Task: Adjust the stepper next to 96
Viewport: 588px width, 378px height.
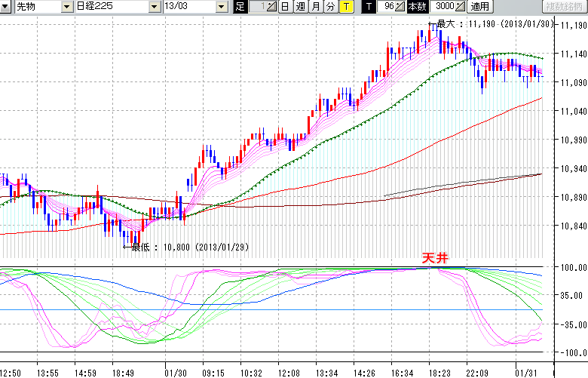Action: pos(401,7)
